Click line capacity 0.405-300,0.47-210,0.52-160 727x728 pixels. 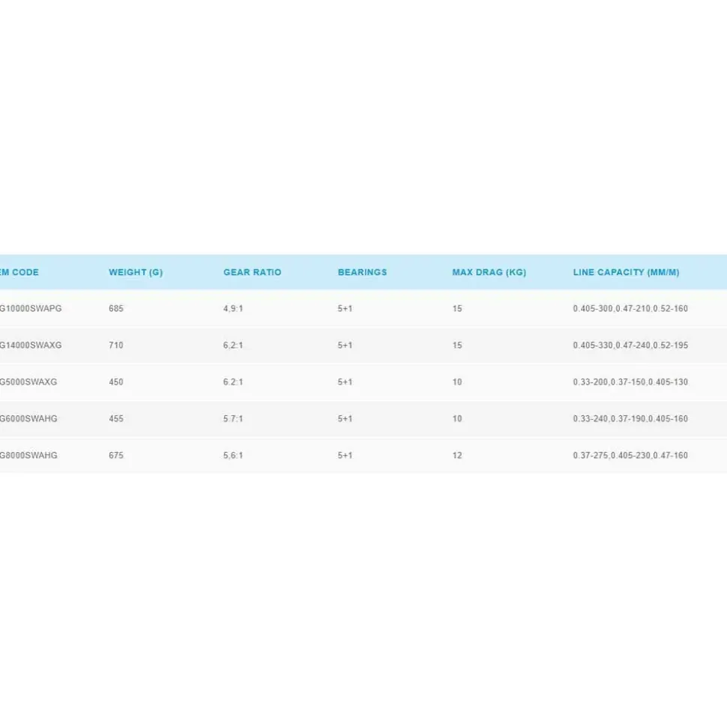630,309
